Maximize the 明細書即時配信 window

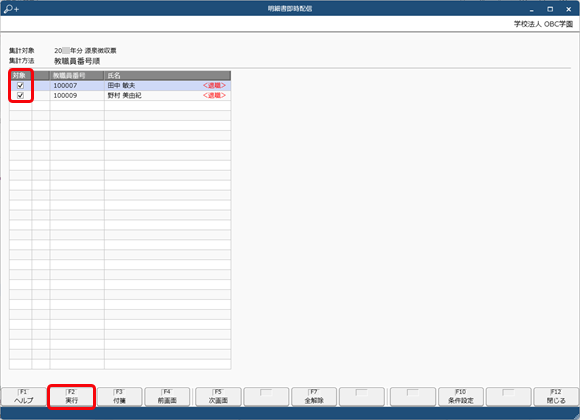(x=550, y=9)
